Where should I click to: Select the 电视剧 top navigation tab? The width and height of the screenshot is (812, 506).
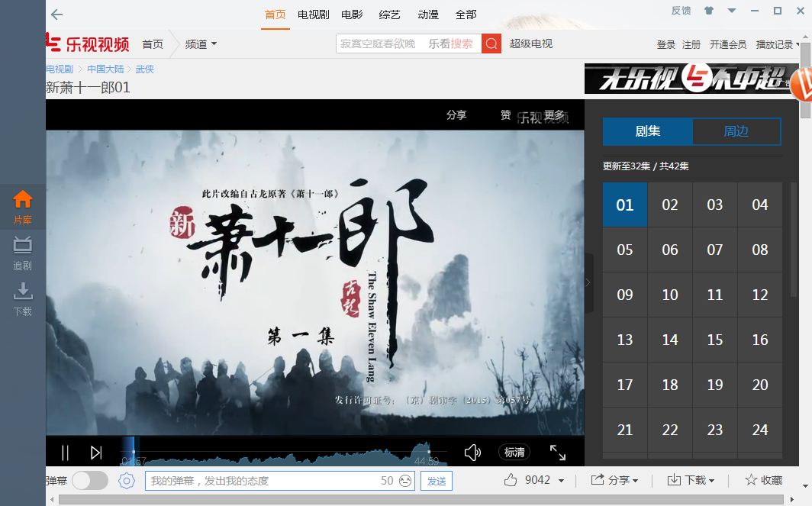point(314,15)
